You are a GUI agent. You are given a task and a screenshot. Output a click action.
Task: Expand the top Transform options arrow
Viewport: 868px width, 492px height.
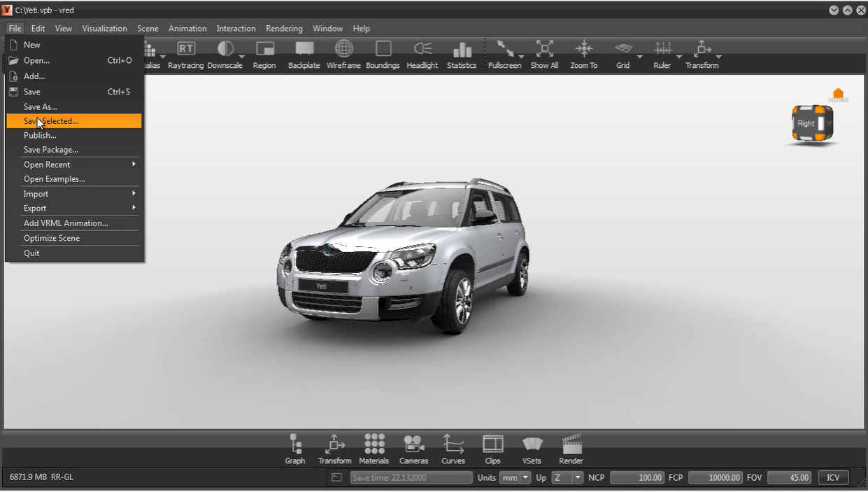click(x=718, y=56)
